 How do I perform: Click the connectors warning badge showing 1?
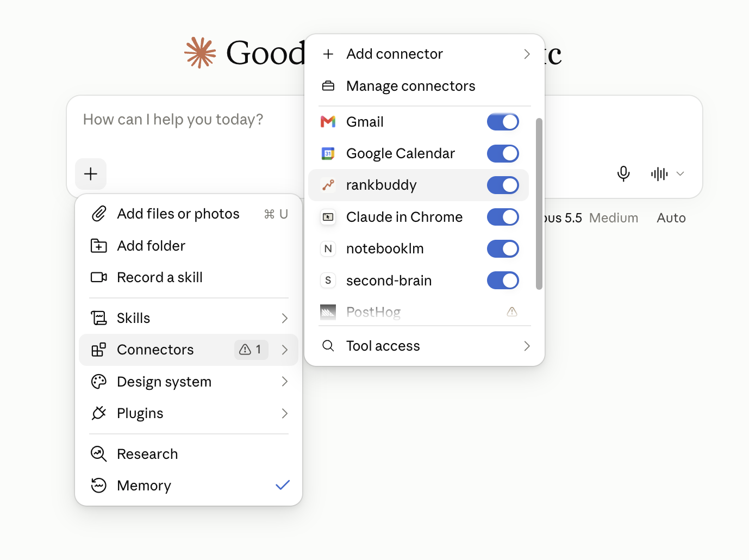251,350
